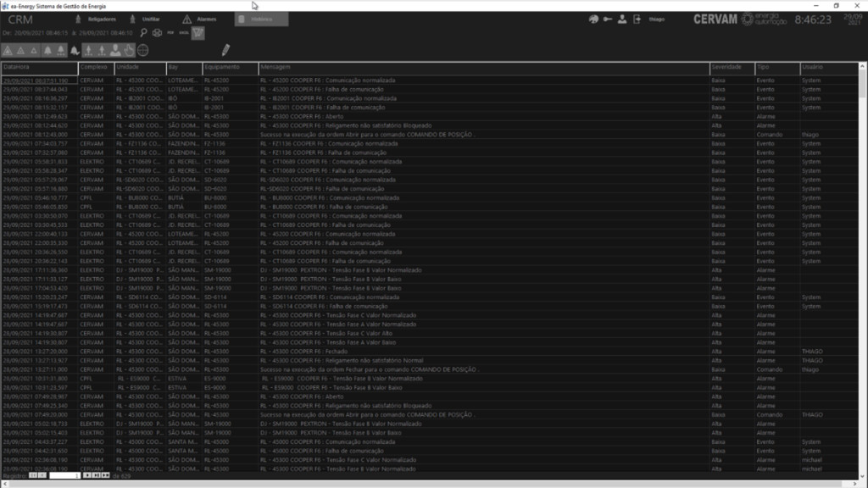Click the pencil edit icon
The width and height of the screenshot is (868, 488).
(x=225, y=50)
